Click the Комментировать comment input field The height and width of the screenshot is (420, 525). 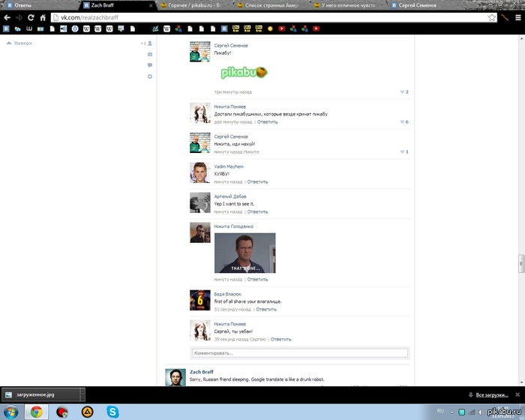click(299, 352)
